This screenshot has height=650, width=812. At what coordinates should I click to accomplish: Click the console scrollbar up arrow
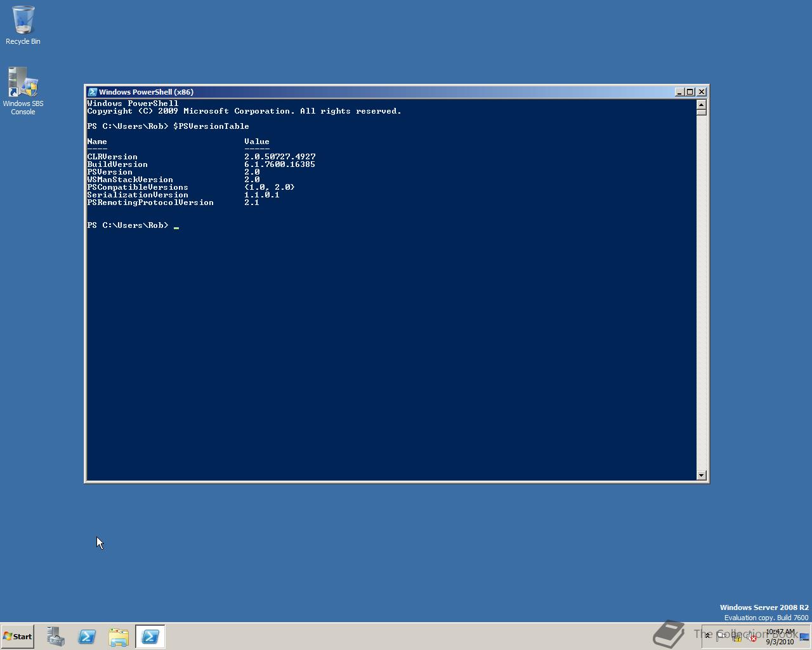[701, 104]
